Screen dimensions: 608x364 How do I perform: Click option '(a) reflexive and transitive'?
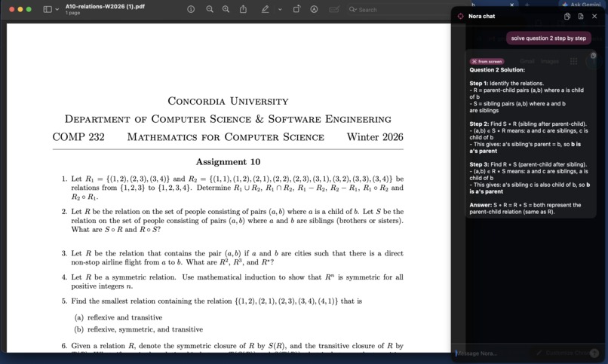tap(118, 317)
